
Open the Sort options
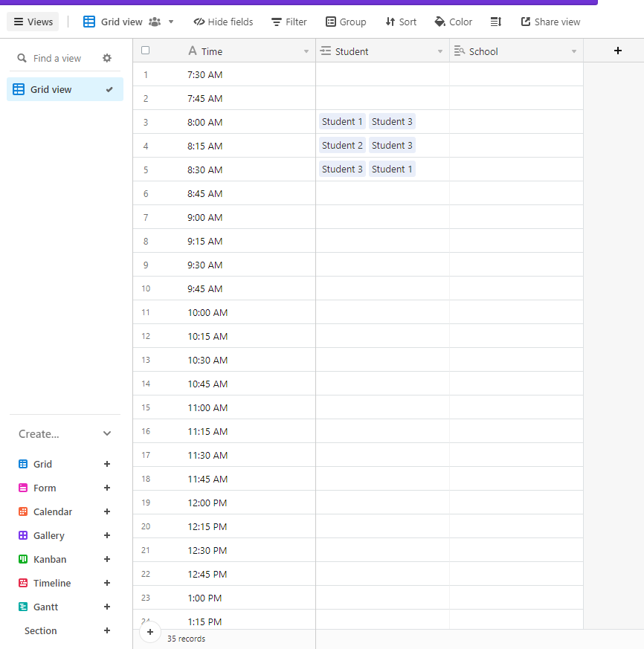(401, 22)
